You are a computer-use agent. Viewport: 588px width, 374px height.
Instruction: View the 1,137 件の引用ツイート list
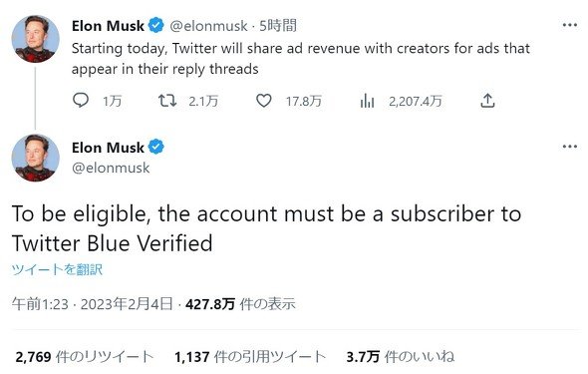pos(250,356)
